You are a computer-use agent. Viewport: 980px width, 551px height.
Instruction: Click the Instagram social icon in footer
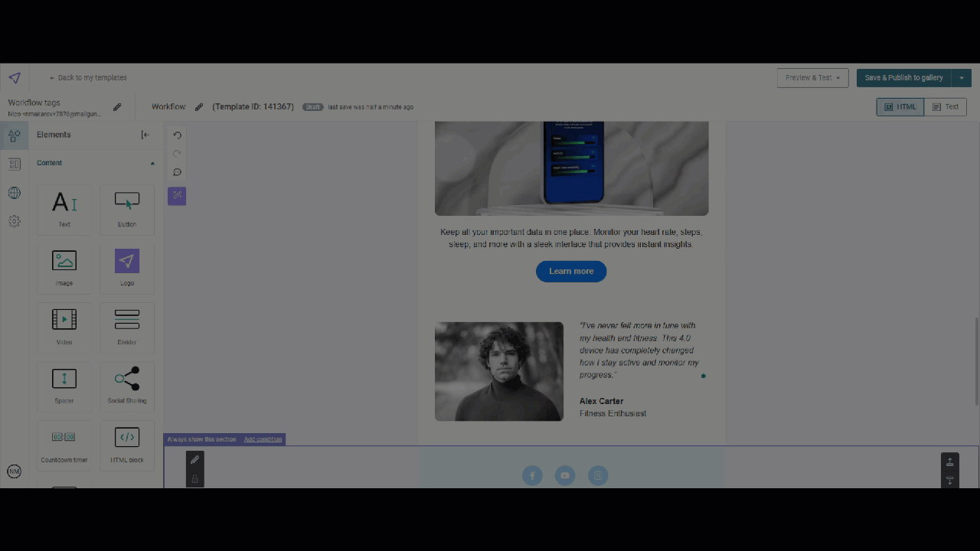pos(598,476)
